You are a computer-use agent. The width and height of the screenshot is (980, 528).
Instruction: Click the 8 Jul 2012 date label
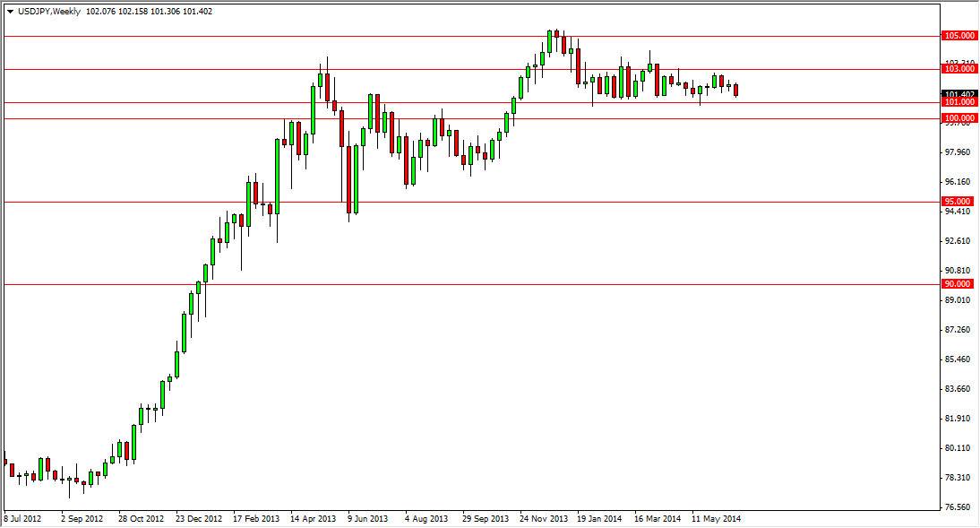click(23, 520)
